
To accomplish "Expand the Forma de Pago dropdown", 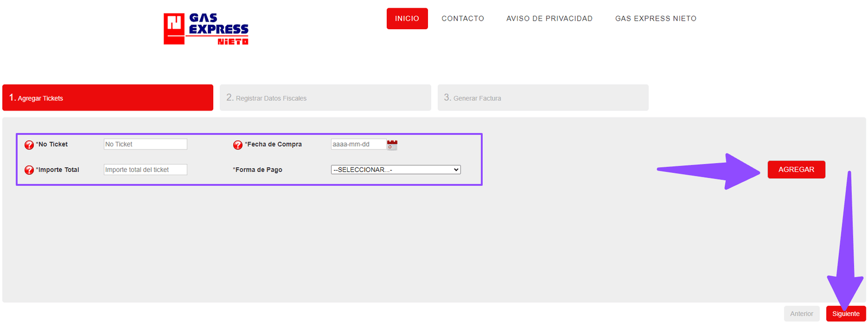I will [396, 170].
